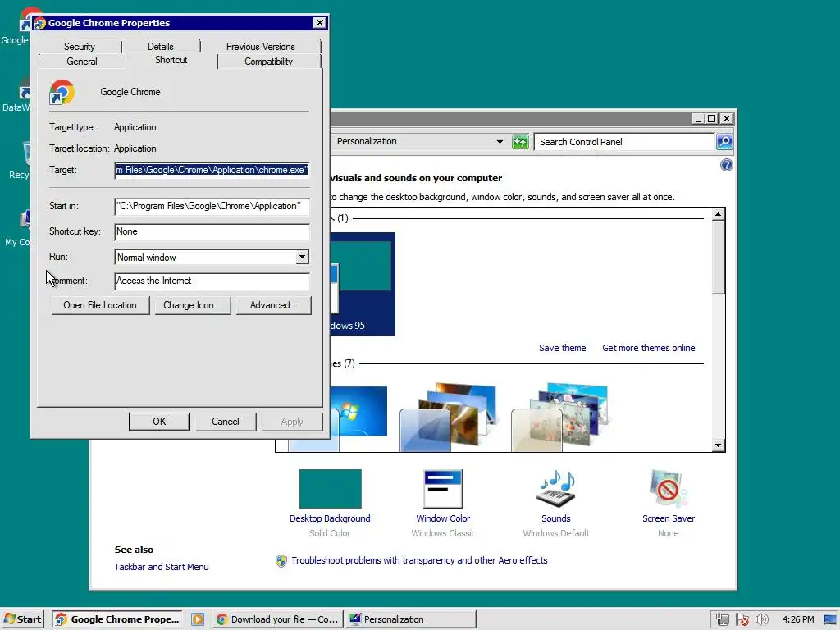Screen dimensions: 840x630
Task: Click the Window Color icon
Action: pos(442,489)
